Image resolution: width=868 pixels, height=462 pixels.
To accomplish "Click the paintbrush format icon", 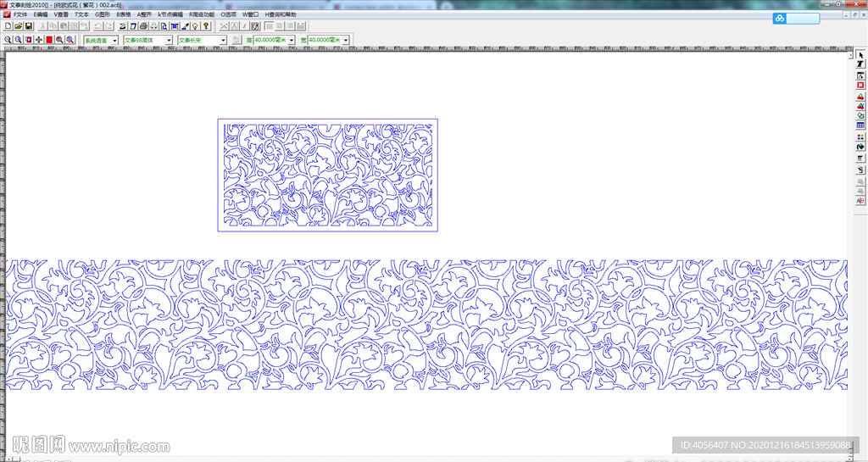I will [x=186, y=26].
